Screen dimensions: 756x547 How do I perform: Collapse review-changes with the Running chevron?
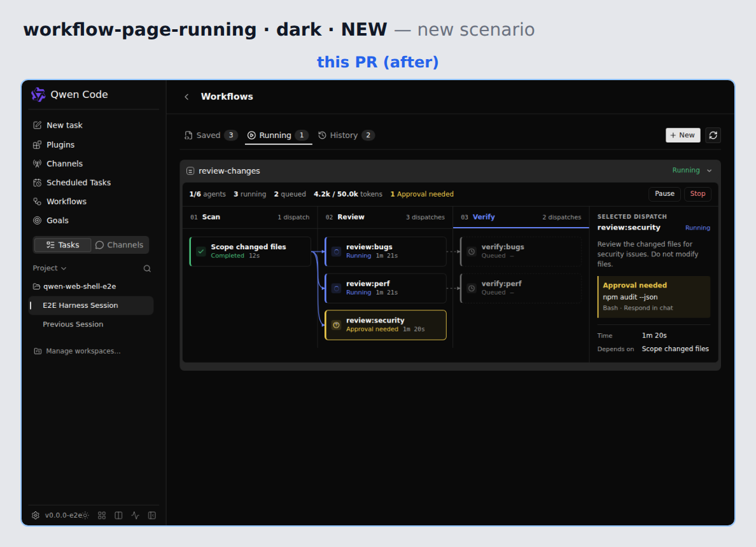pos(710,170)
